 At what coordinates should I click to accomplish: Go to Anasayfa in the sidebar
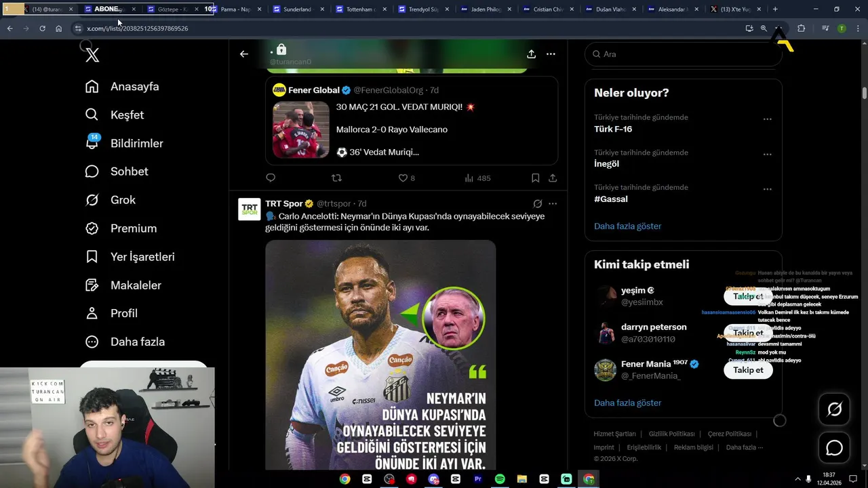122,87
